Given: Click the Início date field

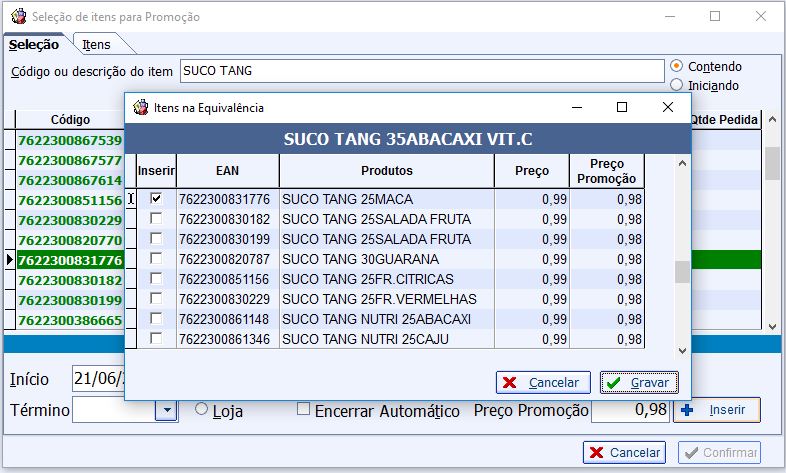Looking at the screenshot, I should [98, 378].
